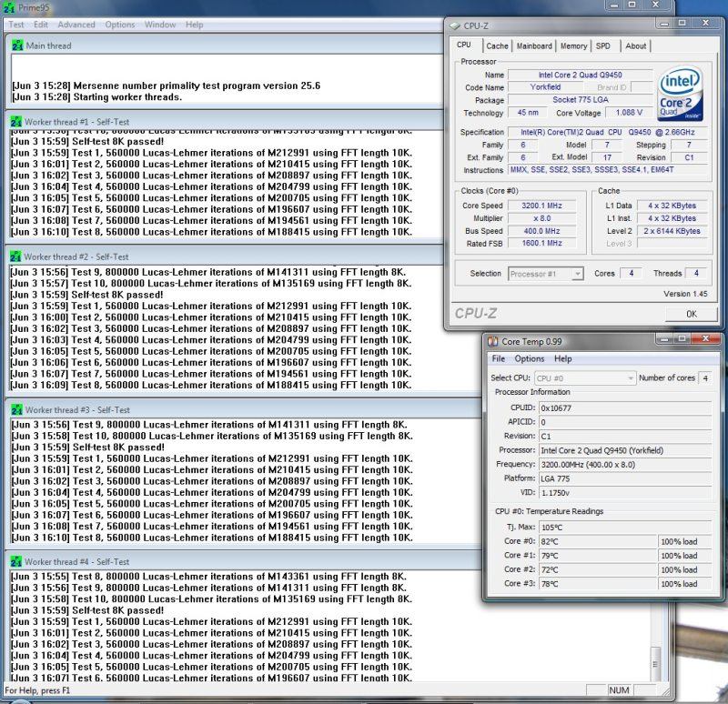The height and width of the screenshot is (704, 728).
Task: Click the Number of cores value in Core Temp
Action: [x=705, y=378]
